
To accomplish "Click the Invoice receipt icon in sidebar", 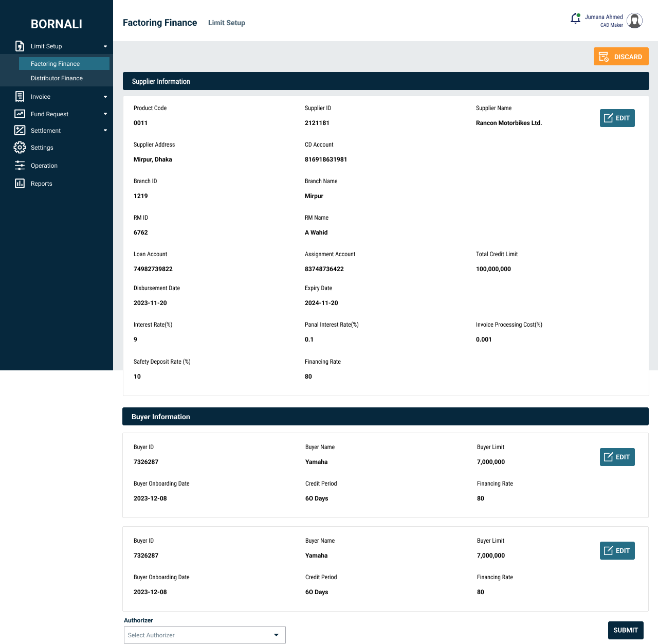I will click(20, 96).
